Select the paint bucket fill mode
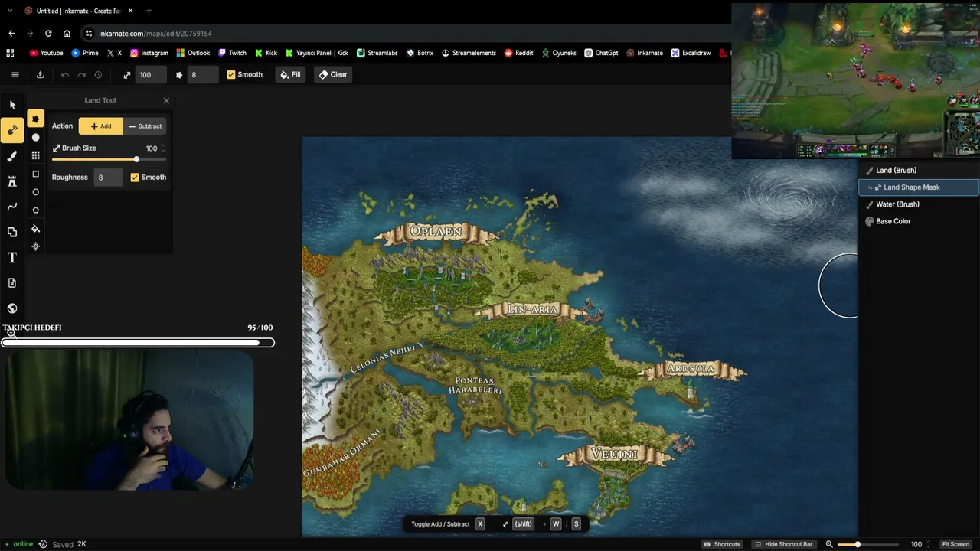 (35, 229)
